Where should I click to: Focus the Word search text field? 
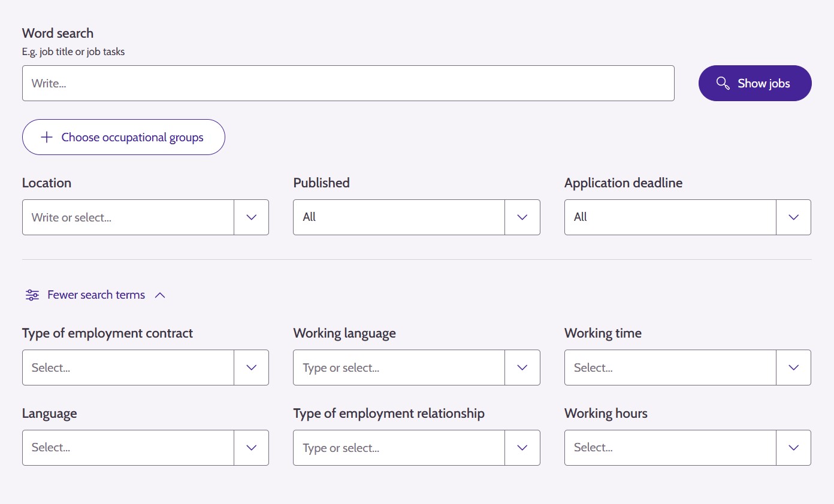347,83
